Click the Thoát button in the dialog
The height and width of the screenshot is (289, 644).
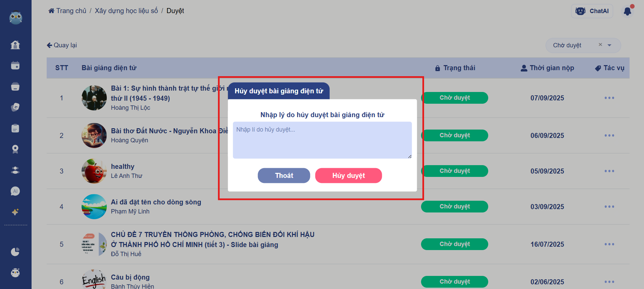point(284,176)
